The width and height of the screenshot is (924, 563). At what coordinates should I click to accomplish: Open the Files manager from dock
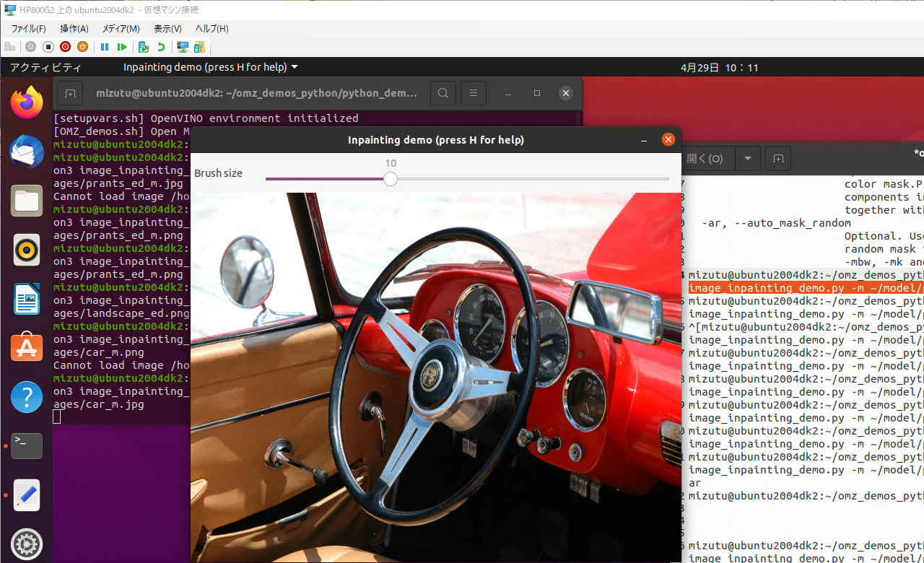(27, 201)
